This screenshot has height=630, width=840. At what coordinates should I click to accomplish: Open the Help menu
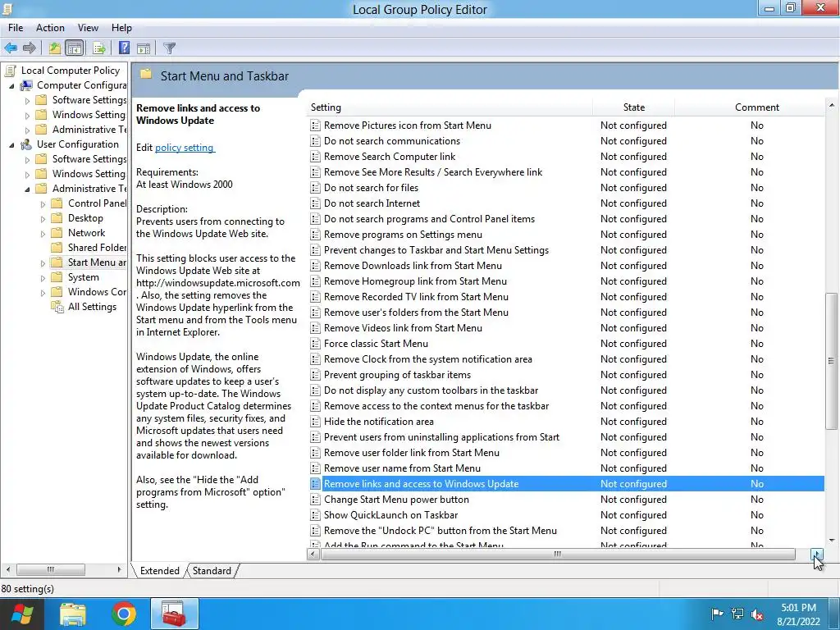coord(121,28)
